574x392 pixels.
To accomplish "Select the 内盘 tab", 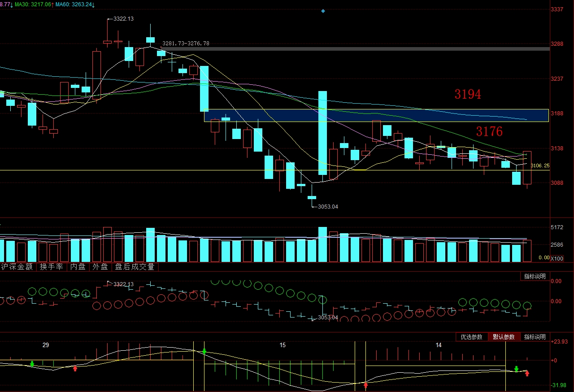I will (78, 266).
